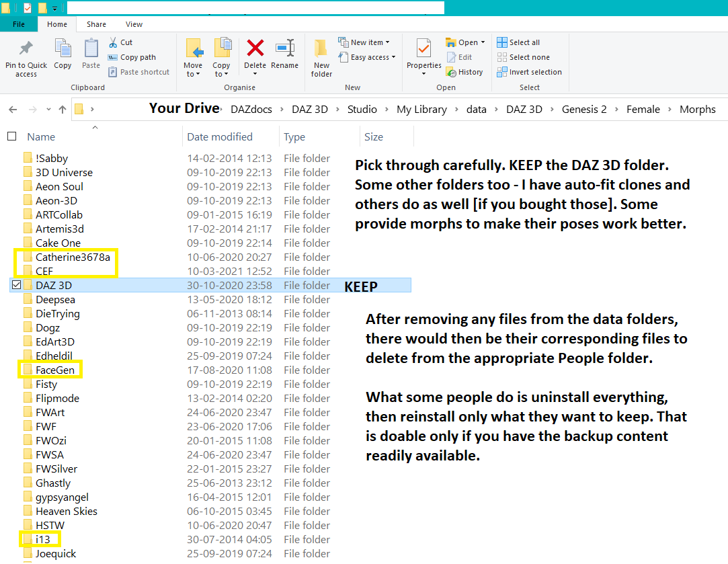This screenshot has height=564, width=728.
Task: Click the Edit icon in Open group
Action: point(451,57)
